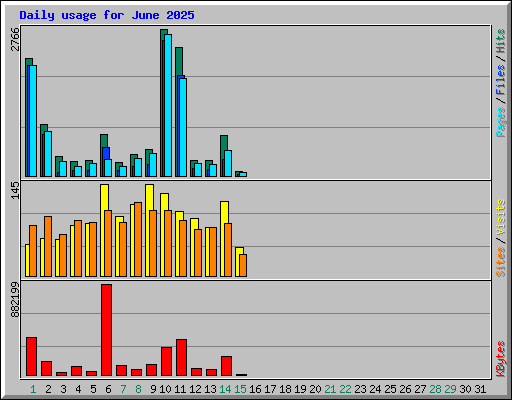Image resolution: width=512 pixels, height=400 pixels.
Task: Click day label 29 on the x-axis
Action: tap(450, 389)
